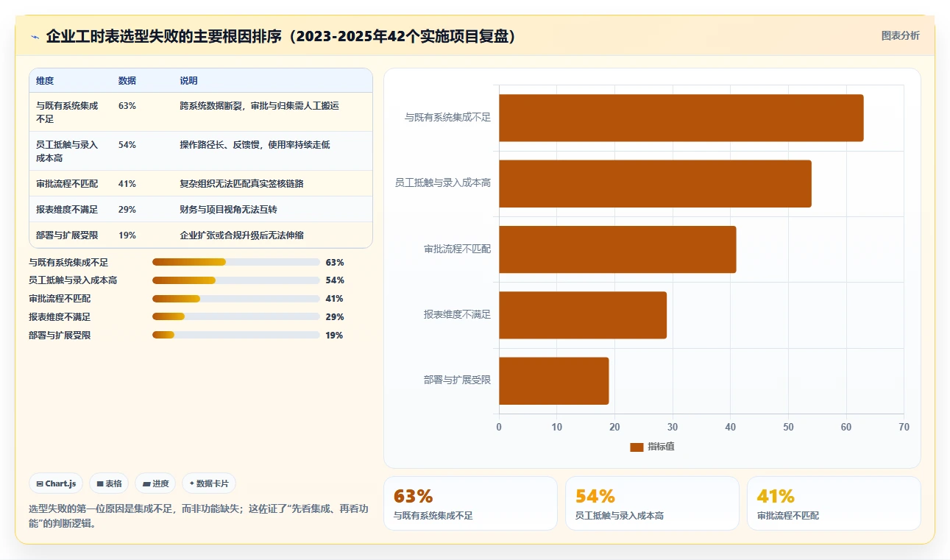Click the 41% cell in the table
This screenshot has height=560, width=950.
point(127,184)
